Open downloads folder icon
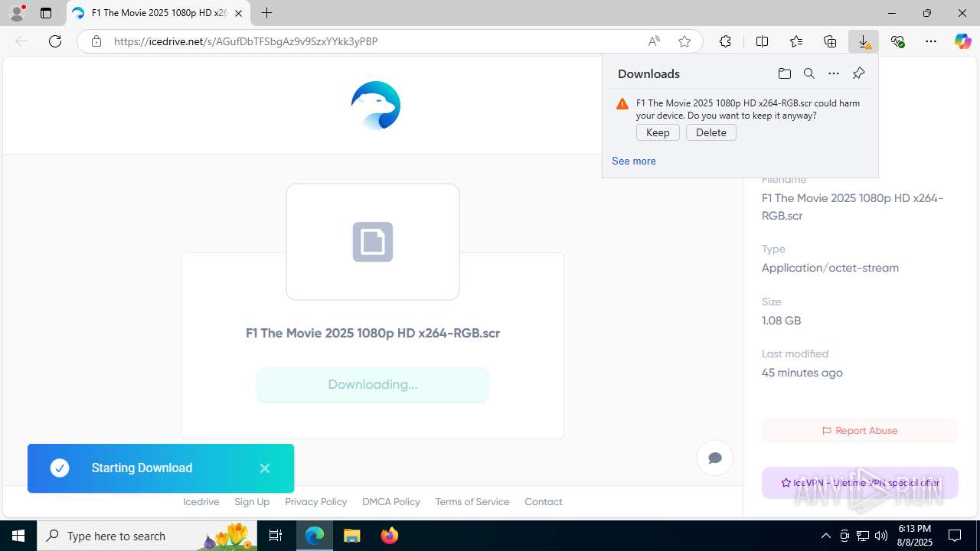 784,73
